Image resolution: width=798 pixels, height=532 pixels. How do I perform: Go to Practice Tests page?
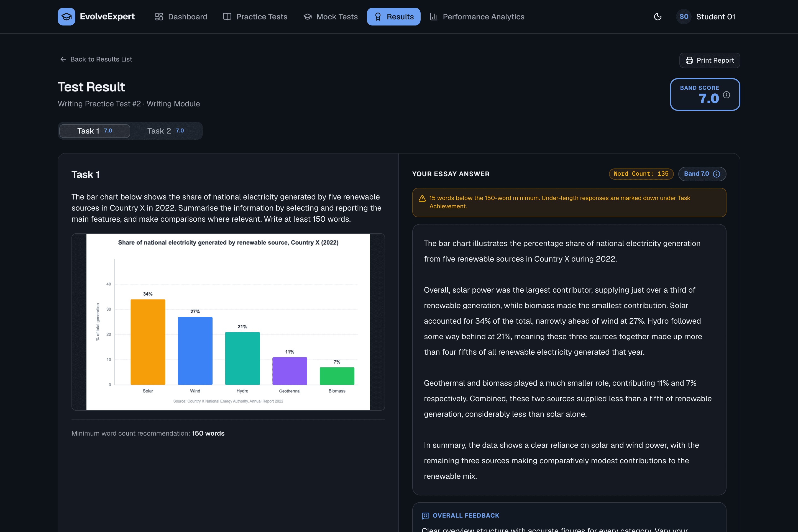tap(255, 17)
